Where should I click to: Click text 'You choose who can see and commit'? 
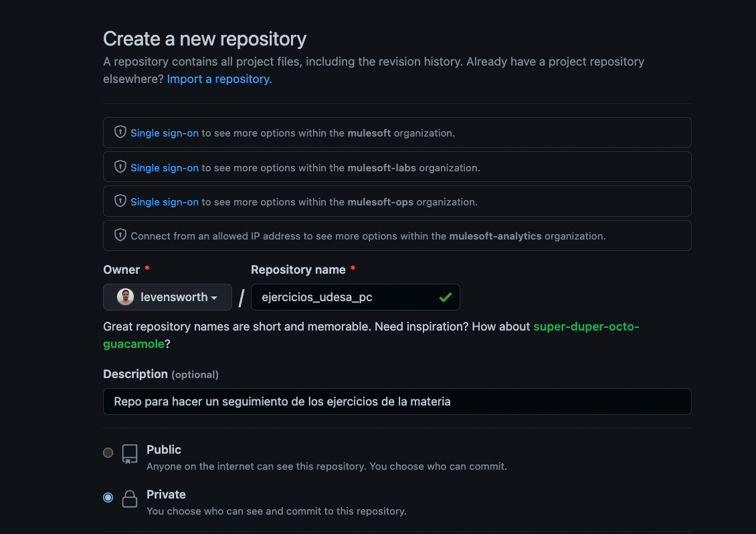point(233,511)
